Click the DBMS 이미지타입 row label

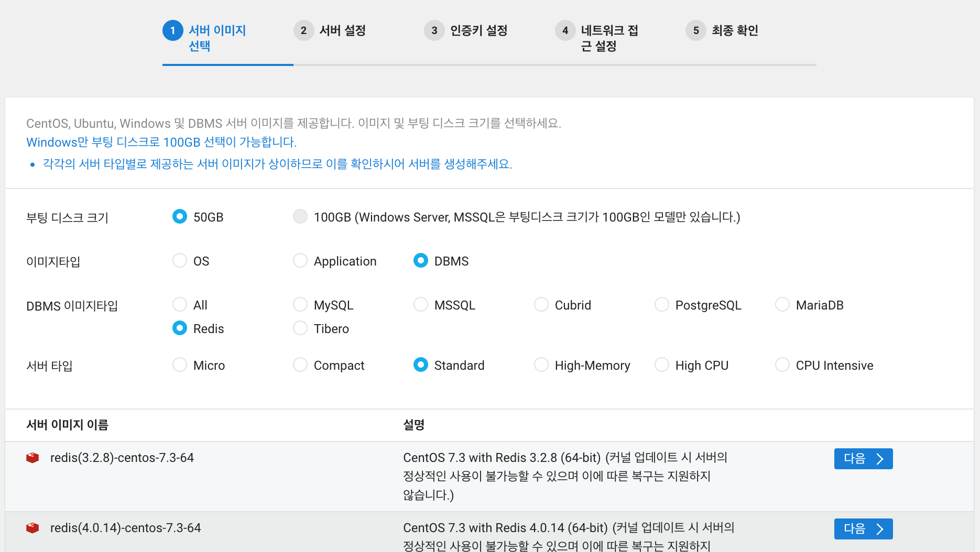72,306
